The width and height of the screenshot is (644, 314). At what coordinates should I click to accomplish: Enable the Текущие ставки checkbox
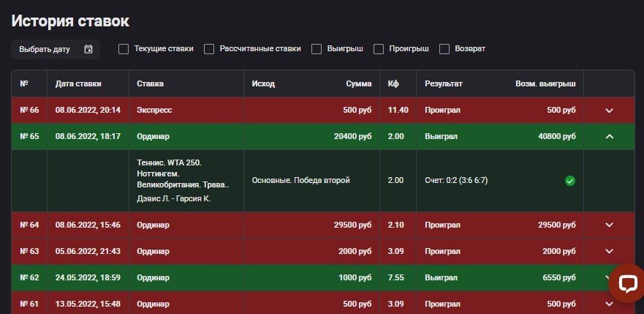124,49
